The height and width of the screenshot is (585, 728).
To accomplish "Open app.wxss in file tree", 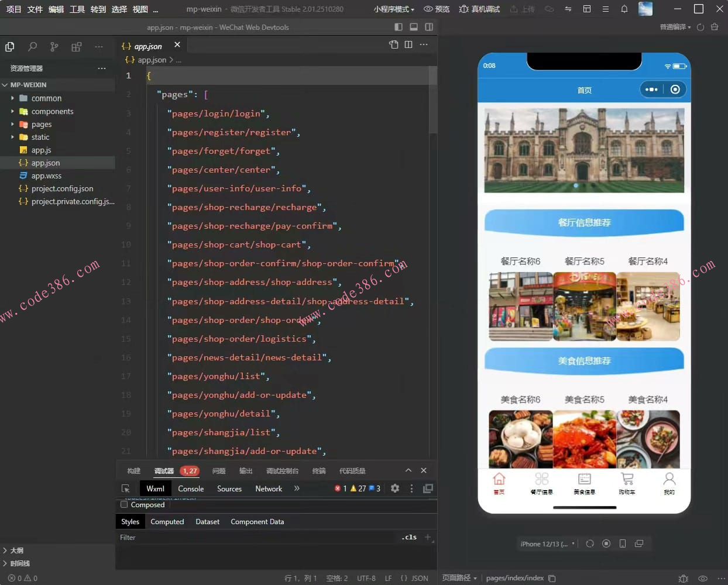I will pos(46,175).
